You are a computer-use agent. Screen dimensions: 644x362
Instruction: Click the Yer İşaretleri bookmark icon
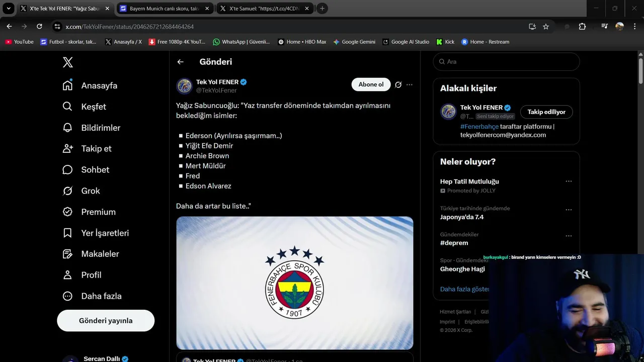(x=67, y=233)
